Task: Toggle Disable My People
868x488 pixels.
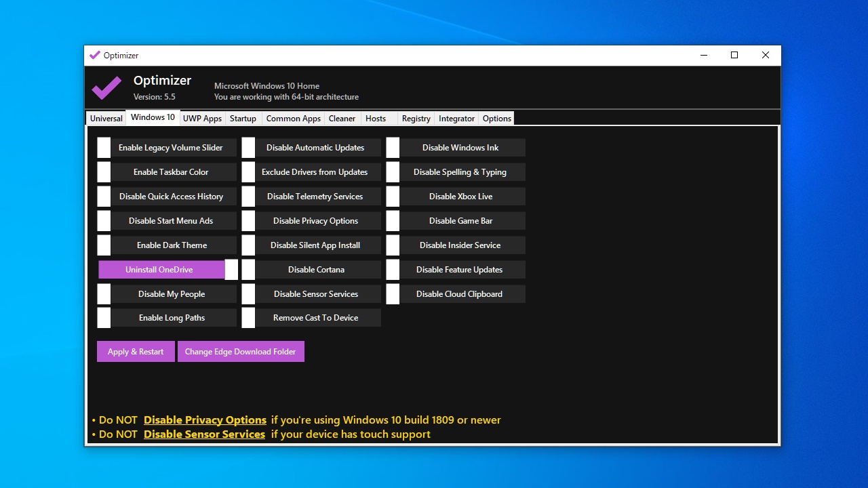Action: pos(167,294)
